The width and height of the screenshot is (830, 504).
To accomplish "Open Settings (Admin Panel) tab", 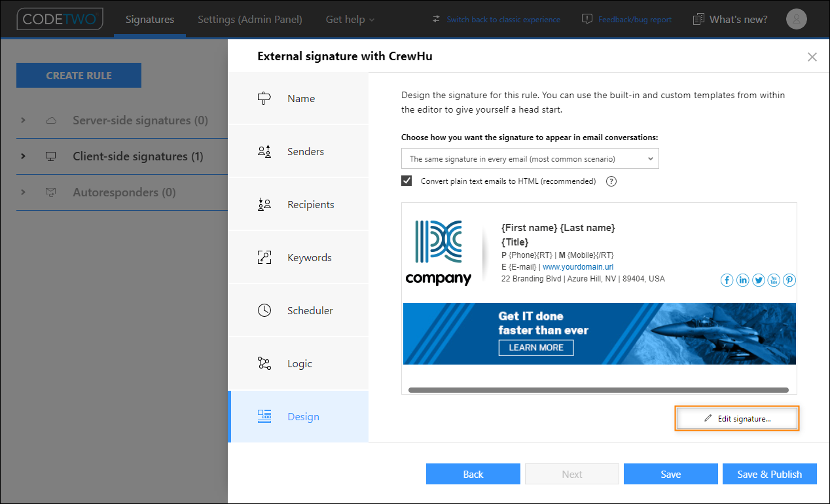I will tap(250, 20).
